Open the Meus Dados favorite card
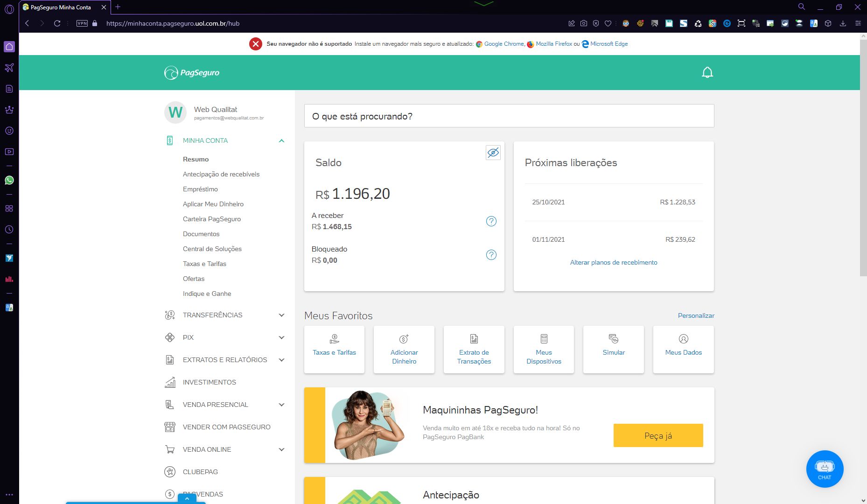 (x=684, y=350)
